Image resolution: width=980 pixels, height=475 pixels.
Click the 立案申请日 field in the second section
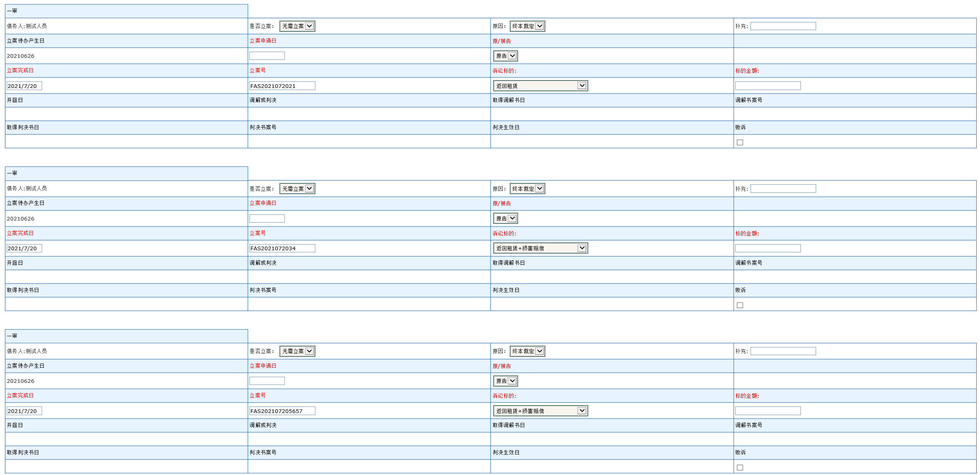coord(267,218)
